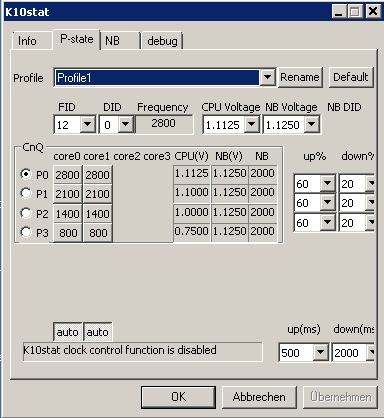This screenshot has height=418, width=384.
Task: Expand the NB Voltage dropdown
Action: click(x=312, y=125)
